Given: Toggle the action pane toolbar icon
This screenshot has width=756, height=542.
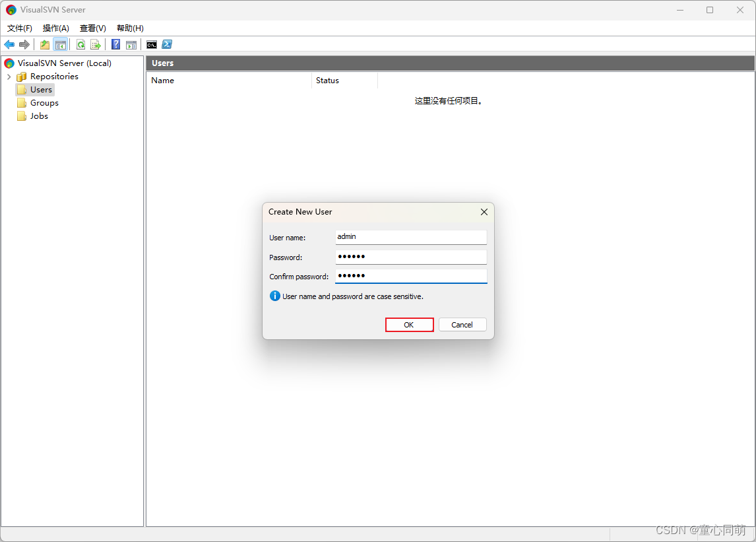Looking at the screenshot, I should click(131, 45).
